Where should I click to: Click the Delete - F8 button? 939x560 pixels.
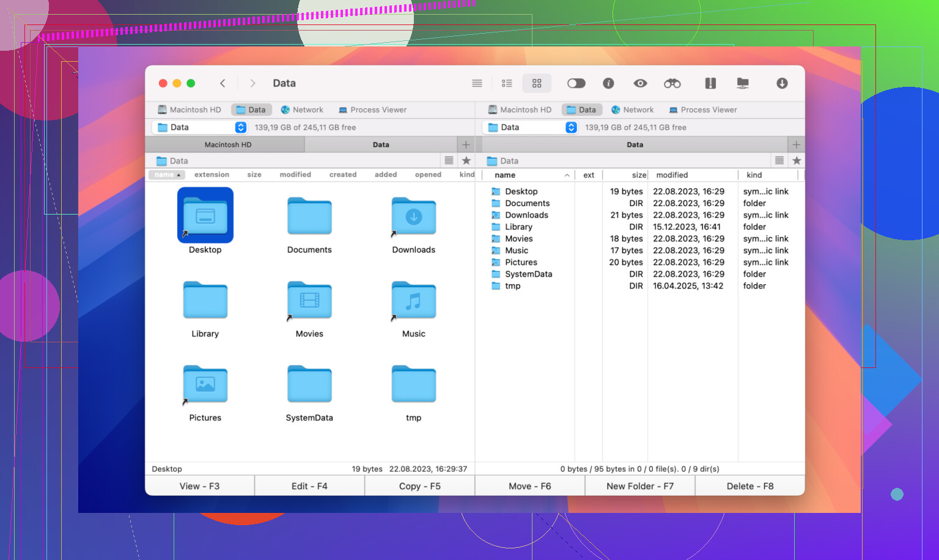749,486
